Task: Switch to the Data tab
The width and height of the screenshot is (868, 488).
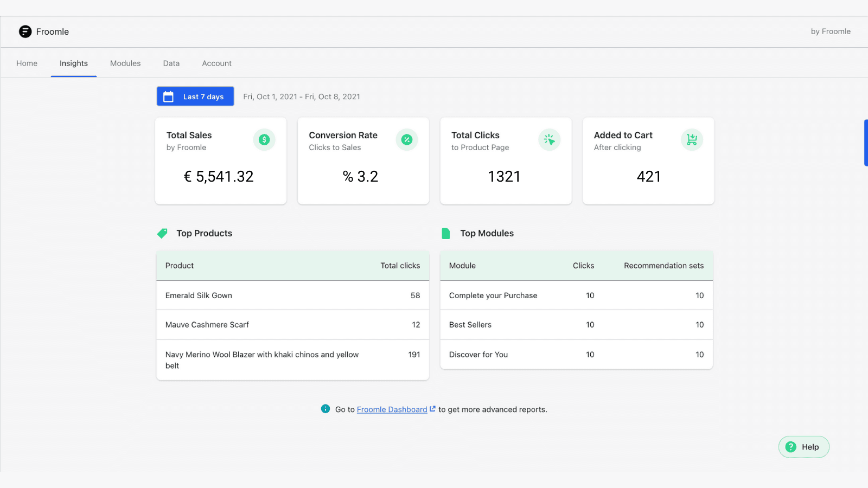Action: point(171,63)
